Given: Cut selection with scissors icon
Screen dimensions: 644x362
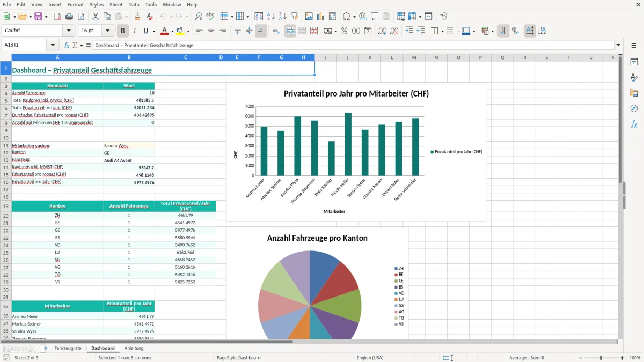Looking at the screenshot, I should 95,17.
